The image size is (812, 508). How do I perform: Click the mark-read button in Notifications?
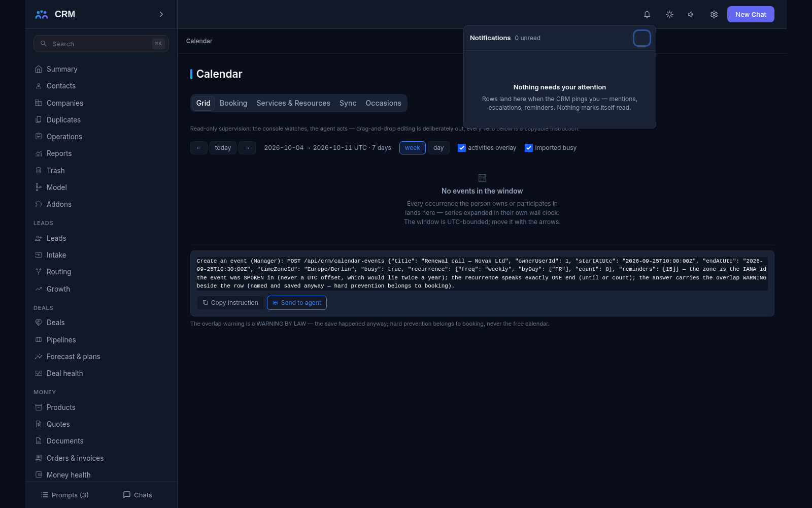[642, 38]
